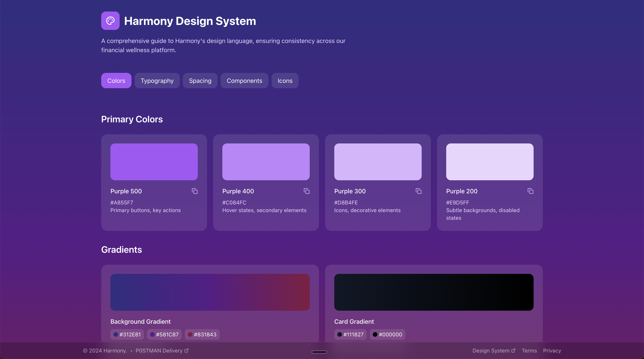644x359 pixels.
Task: Click the Card Gradient preview
Action: pyautogui.click(x=434, y=292)
